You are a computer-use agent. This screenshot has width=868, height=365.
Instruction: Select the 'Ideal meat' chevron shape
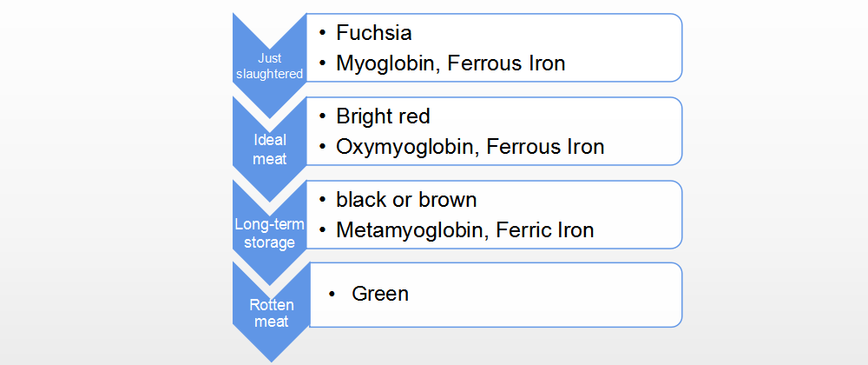coord(270,149)
